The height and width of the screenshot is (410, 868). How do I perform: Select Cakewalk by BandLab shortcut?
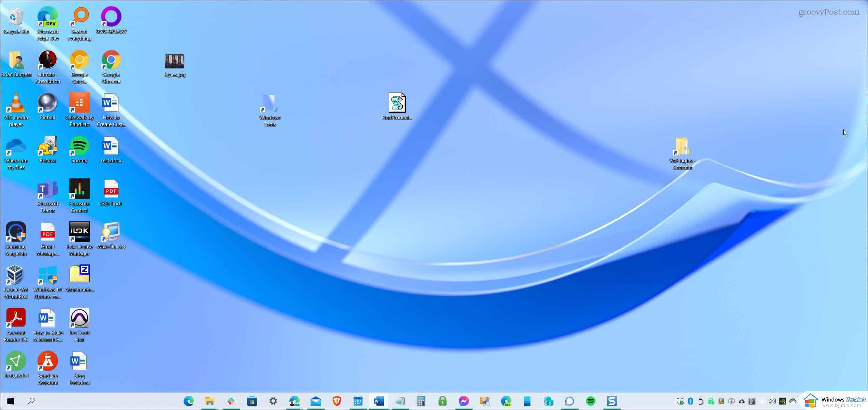tap(80, 110)
